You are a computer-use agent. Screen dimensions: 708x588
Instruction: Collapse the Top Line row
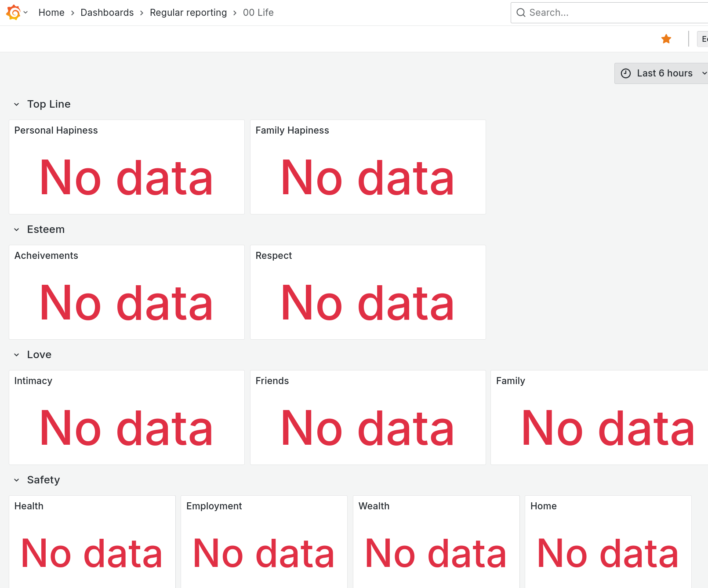(x=17, y=104)
